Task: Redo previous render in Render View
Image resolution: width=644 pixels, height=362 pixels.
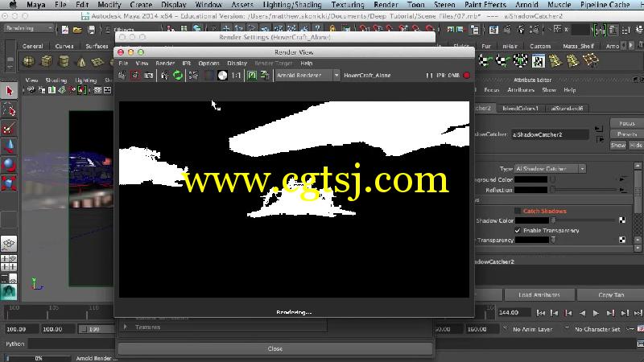Action: click(122, 76)
